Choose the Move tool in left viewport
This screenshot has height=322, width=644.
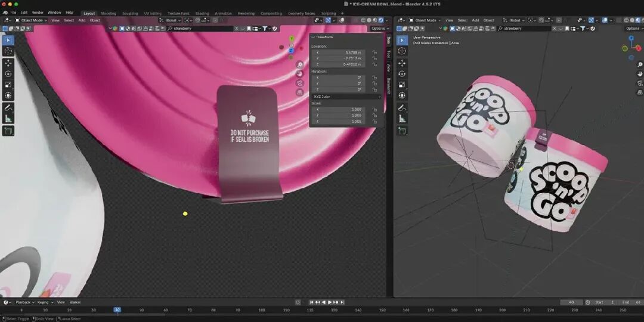(8, 63)
